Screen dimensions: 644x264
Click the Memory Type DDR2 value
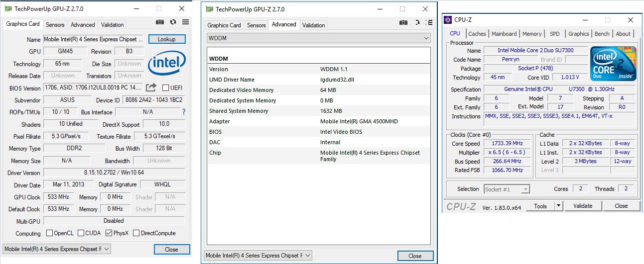[74, 148]
